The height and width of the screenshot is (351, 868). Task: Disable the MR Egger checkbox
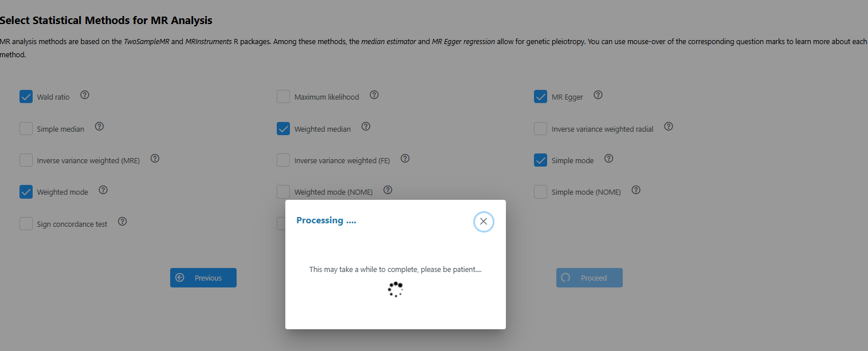coord(540,97)
